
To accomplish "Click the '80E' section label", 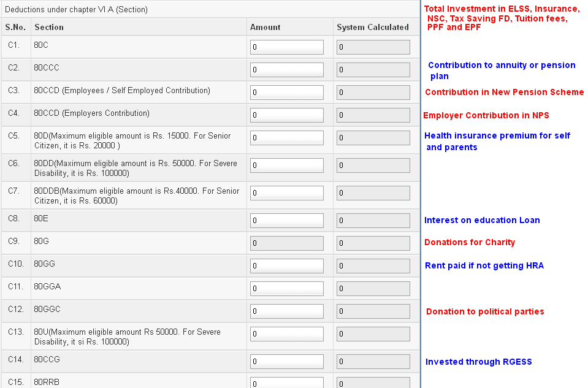I will coord(41,219).
